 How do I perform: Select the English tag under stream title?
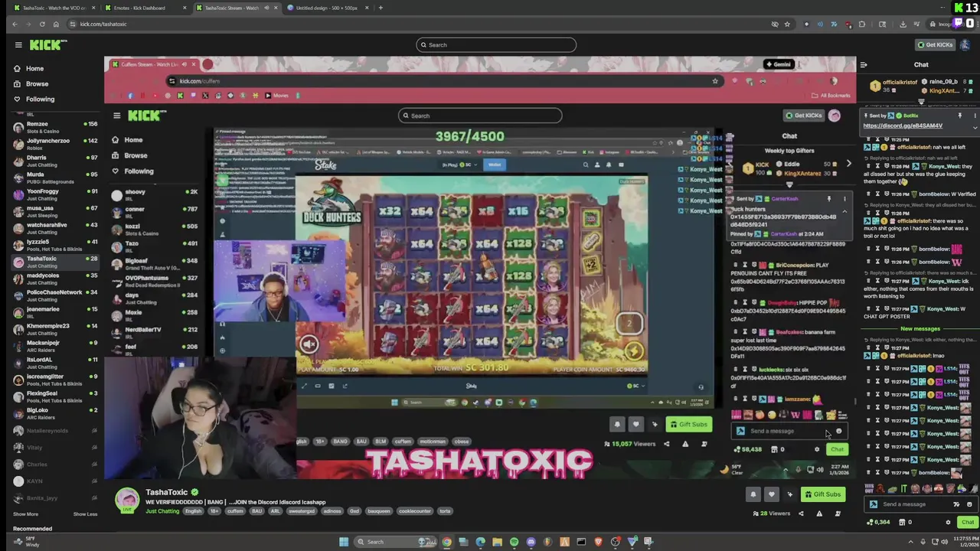coord(194,511)
